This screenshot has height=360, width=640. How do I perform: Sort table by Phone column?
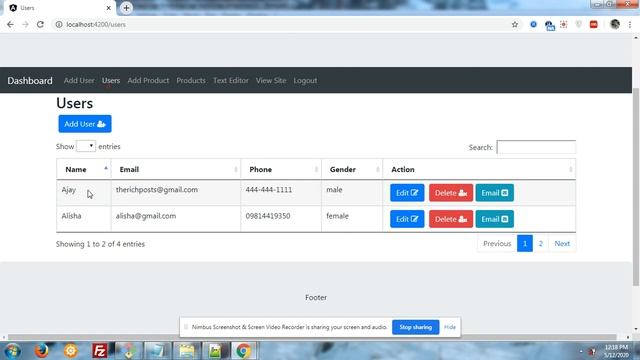click(281, 169)
